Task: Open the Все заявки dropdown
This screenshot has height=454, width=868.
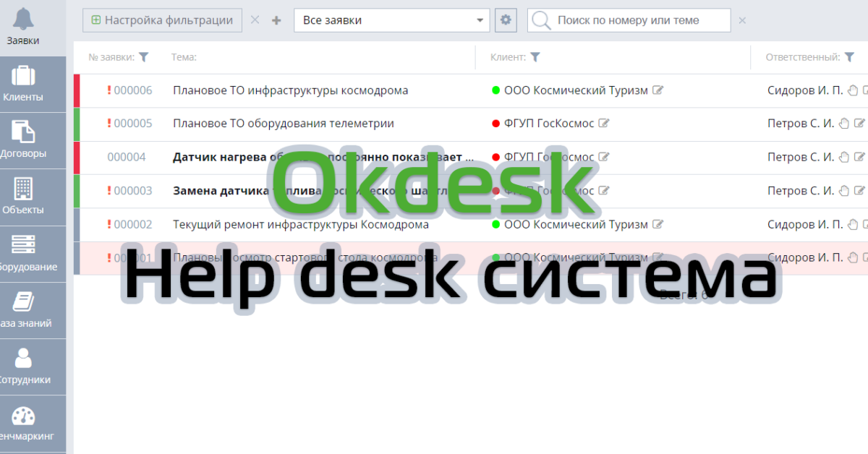Action: click(x=391, y=20)
